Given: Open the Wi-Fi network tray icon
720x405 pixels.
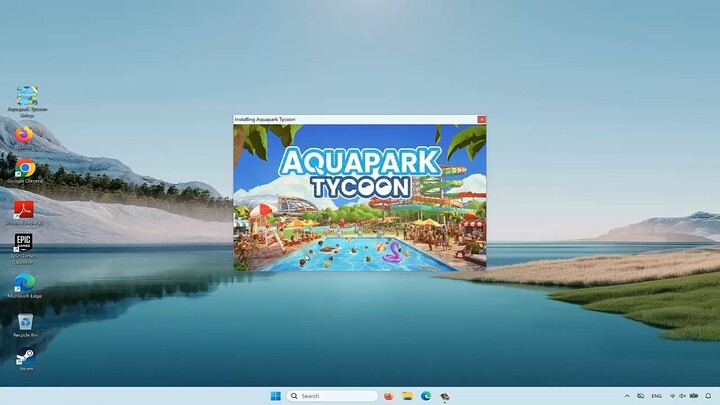Looking at the screenshot, I should (673, 396).
